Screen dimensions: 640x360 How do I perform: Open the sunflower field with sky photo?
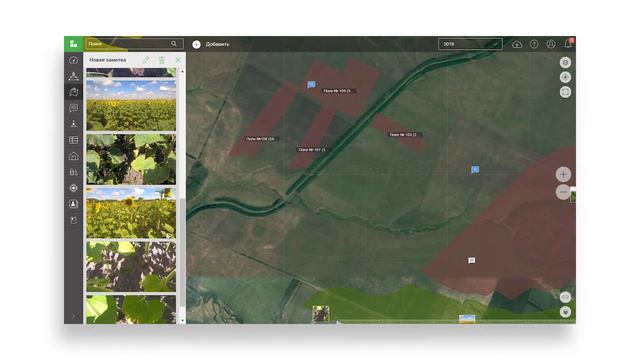coord(131,105)
